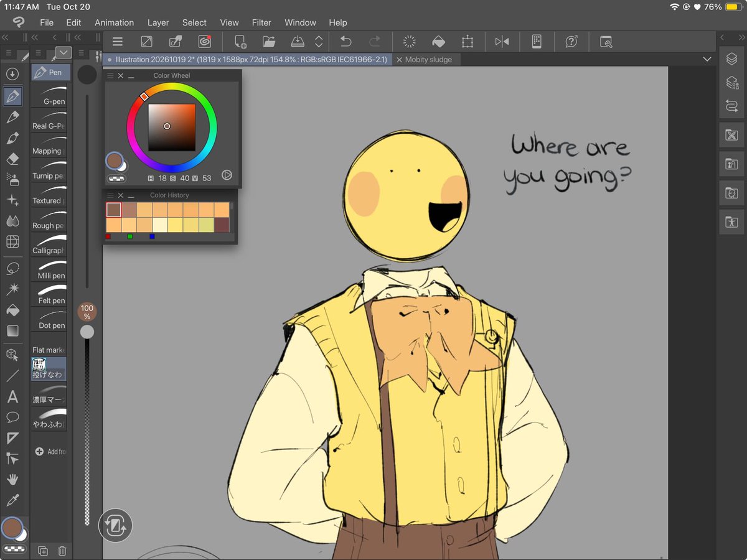Expand the canvas tab list chevron
Image resolution: width=747 pixels, height=560 pixels.
tap(707, 59)
